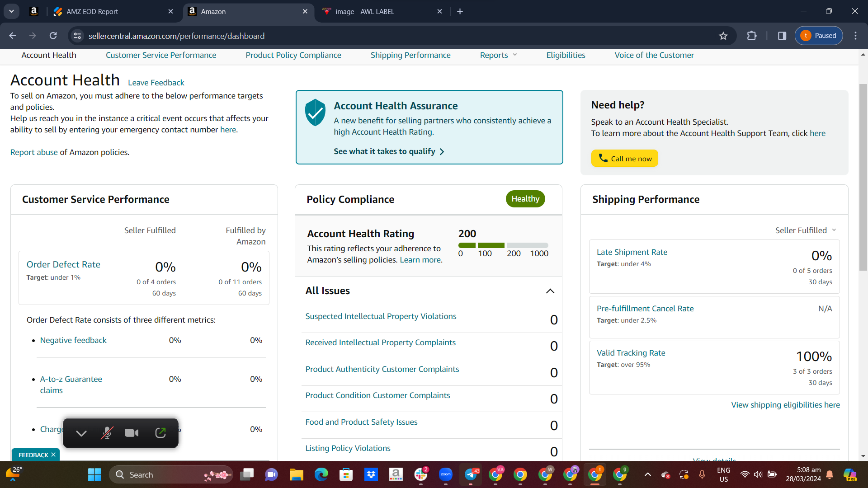Viewport: 868px width, 488px height.
Task: Close the AMZ EOD Report tab
Action: point(170,11)
